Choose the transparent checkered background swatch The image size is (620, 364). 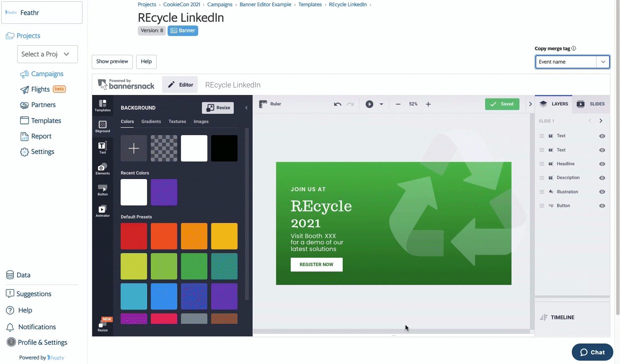point(164,148)
